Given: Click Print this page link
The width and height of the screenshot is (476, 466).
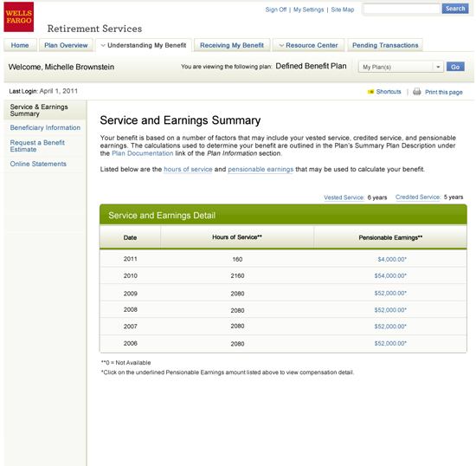Looking at the screenshot, I should [x=443, y=92].
